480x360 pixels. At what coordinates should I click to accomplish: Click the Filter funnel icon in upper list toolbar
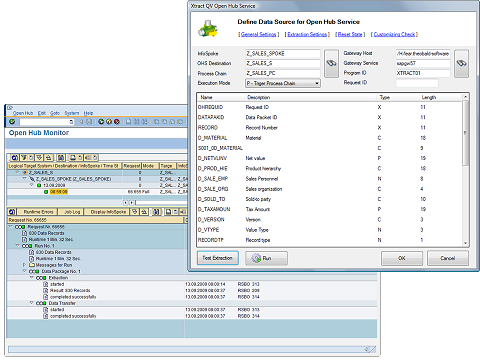click(24, 157)
